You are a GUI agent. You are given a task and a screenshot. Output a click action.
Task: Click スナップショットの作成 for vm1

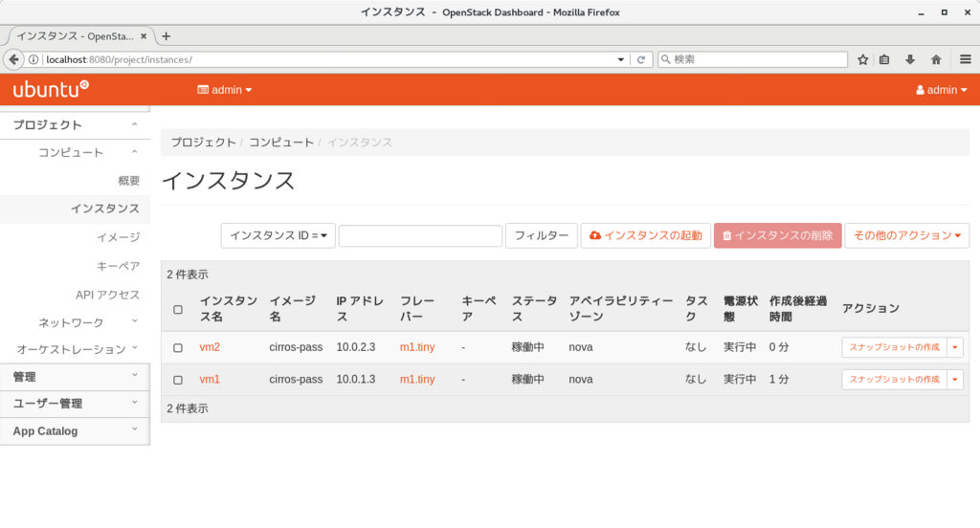[895, 380]
